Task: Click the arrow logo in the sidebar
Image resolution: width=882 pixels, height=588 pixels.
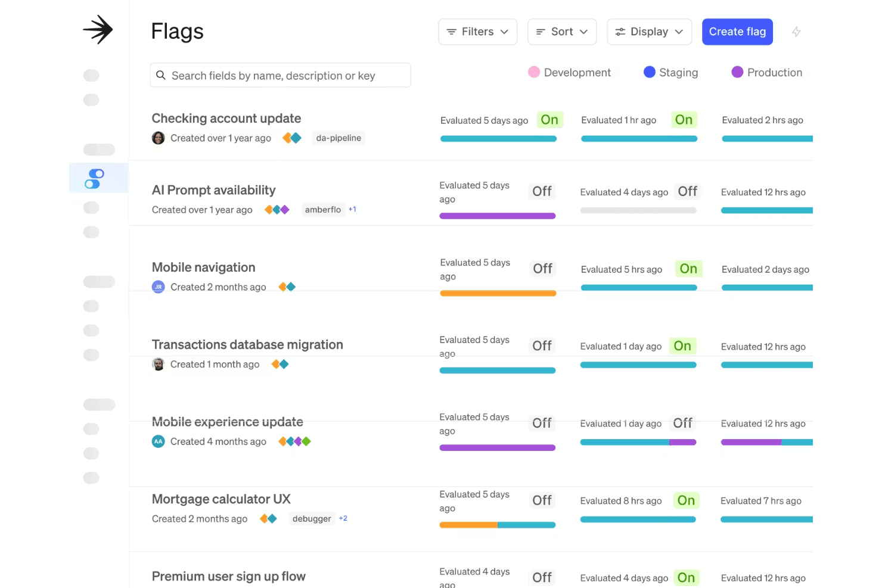Action: click(98, 30)
